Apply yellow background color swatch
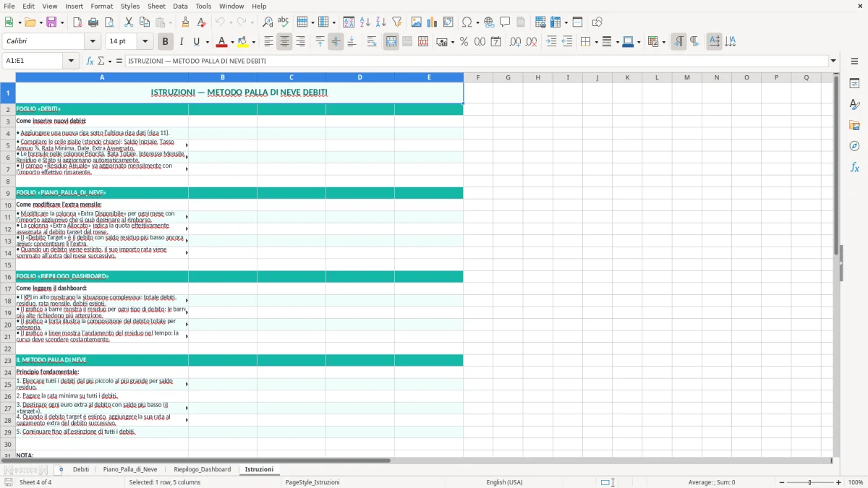This screenshot has width=868, height=488. click(243, 42)
